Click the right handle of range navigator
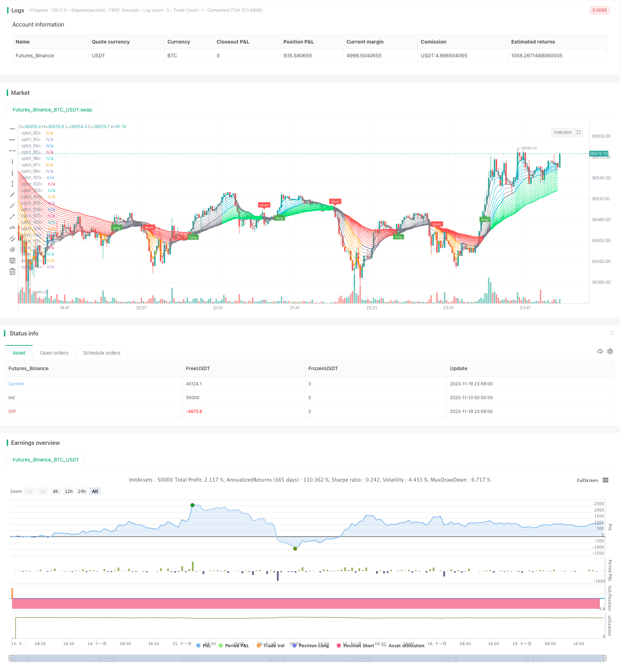 pos(605,658)
